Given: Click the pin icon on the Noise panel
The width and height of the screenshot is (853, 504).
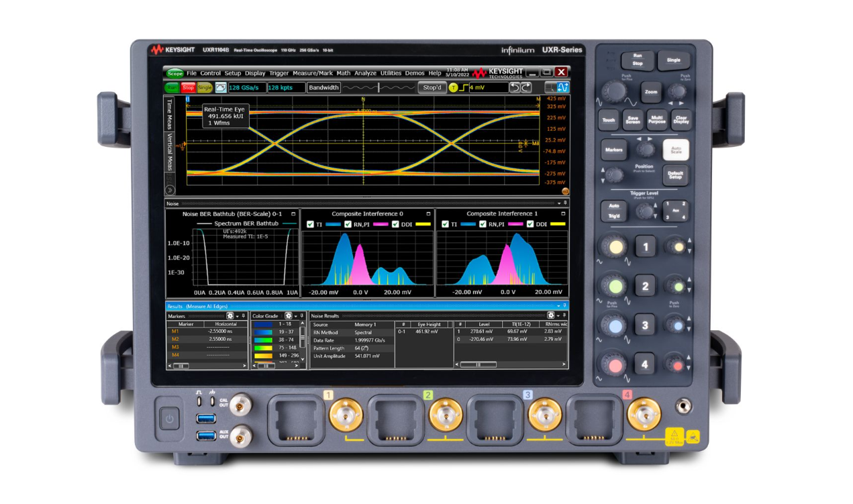Looking at the screenshot, I should [566, 201].
